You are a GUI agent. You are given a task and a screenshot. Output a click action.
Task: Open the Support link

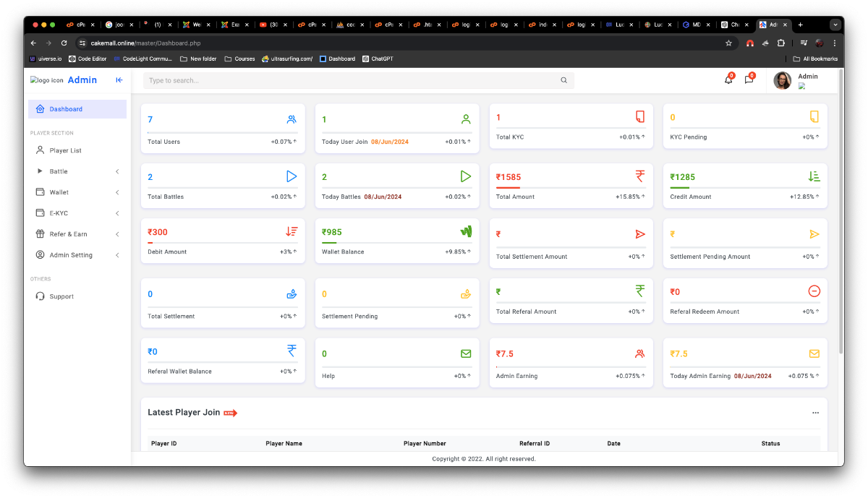61,296
